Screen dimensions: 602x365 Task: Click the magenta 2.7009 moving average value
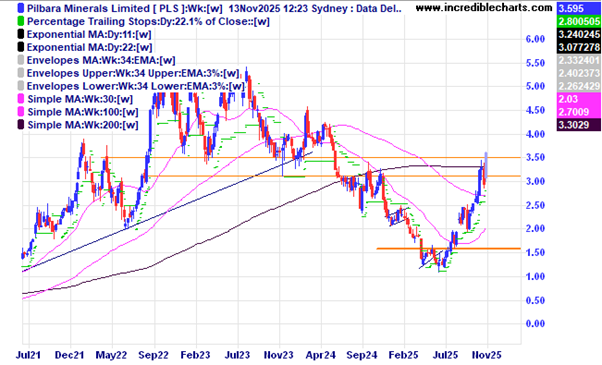[579, 112]
